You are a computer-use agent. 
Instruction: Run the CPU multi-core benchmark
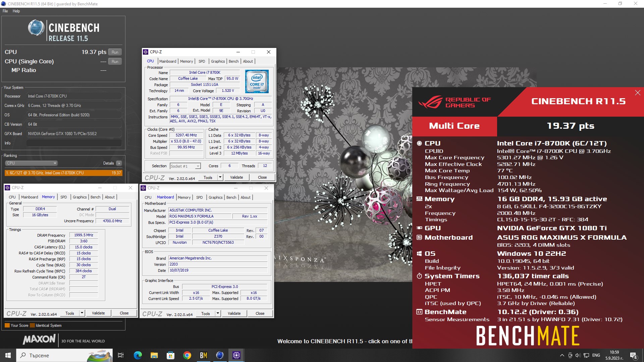[x=115, y=52]
